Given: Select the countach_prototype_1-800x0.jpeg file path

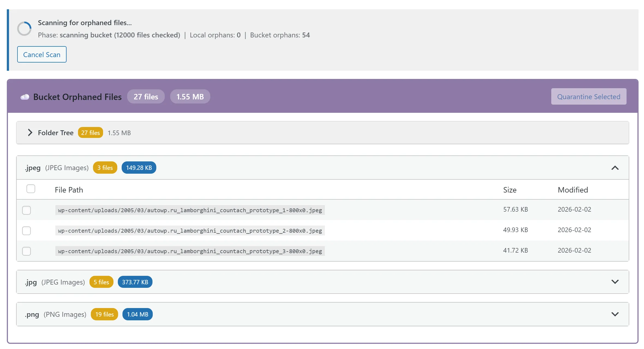Looking at the screenshot, I should point(190,210).
